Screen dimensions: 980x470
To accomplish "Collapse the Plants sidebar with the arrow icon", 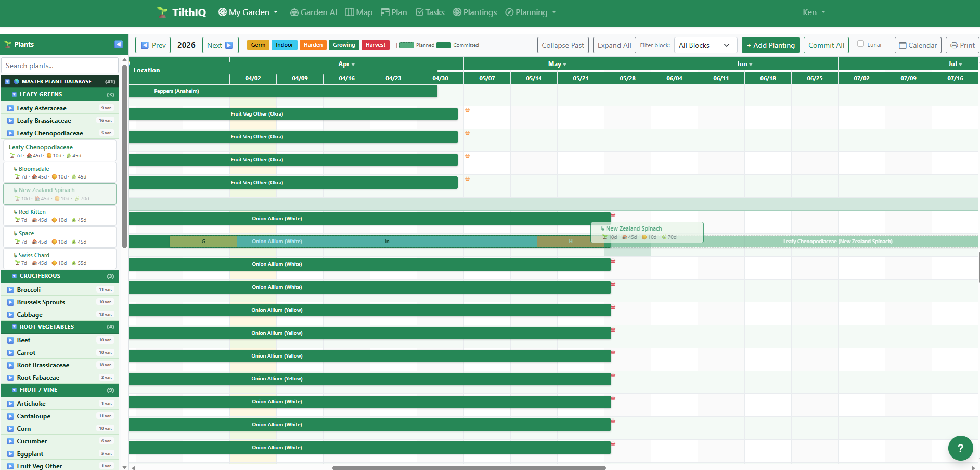I will 119,44.
